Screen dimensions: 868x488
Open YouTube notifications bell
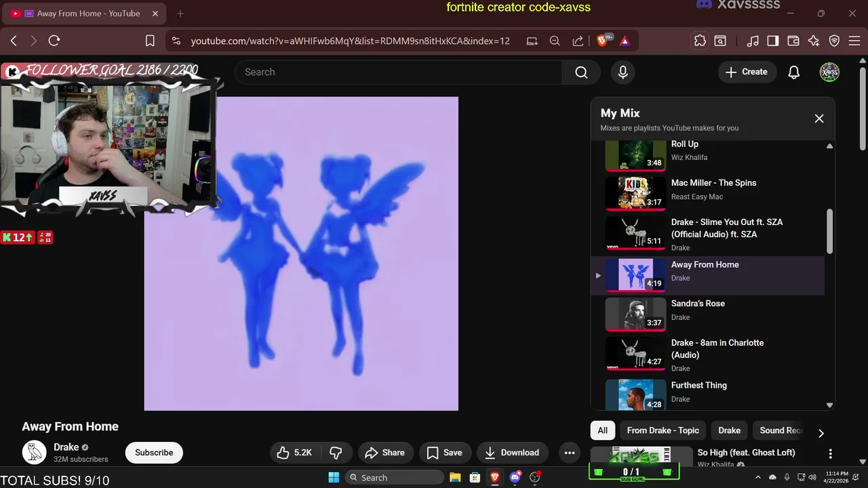(794, 72)
